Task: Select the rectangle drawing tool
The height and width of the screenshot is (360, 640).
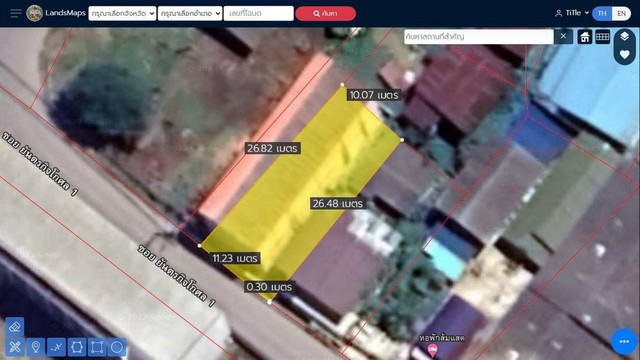Action: pyautogui.click(x=97, y=347)
